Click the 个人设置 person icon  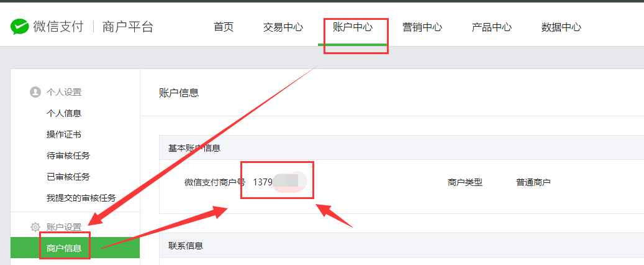[x=35, y=92]
